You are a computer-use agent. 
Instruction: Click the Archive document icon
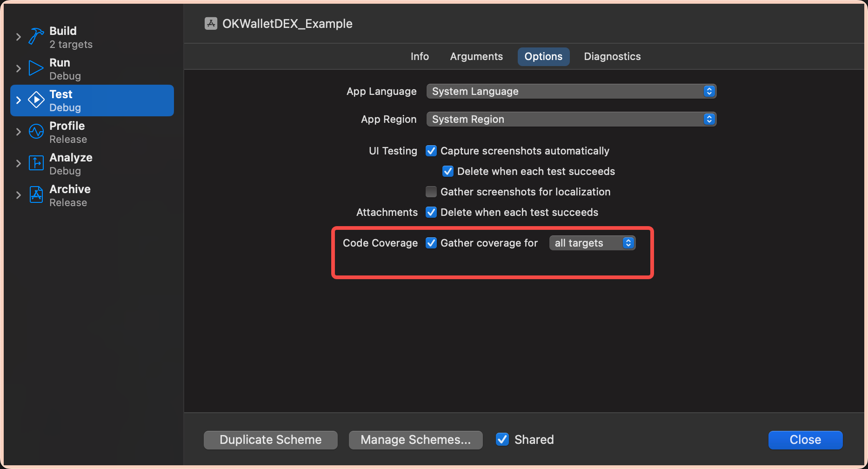(x=36, y=194)
